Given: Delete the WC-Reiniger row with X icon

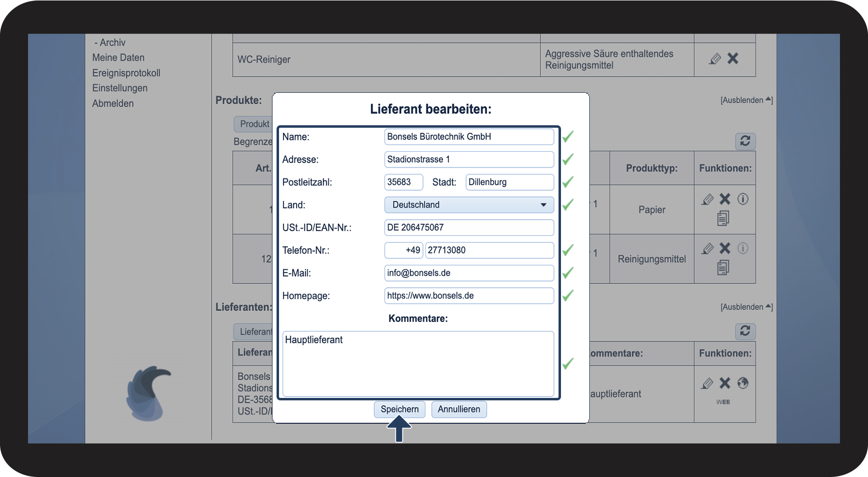Looking at the screenshot, I should tap(733, 59).
